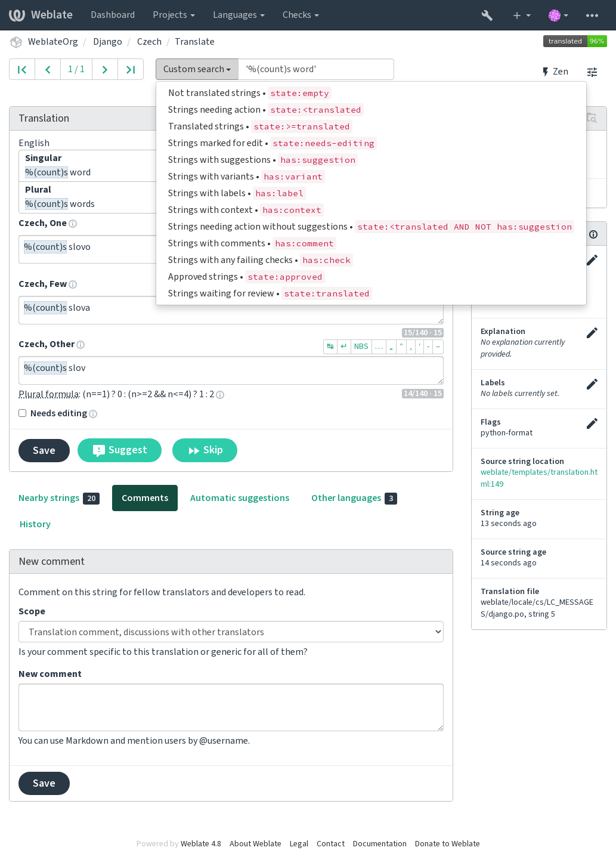The height and width of the screenshot is (866, 616).
Task: Click the search query input field
Action: tap(315, 69)
